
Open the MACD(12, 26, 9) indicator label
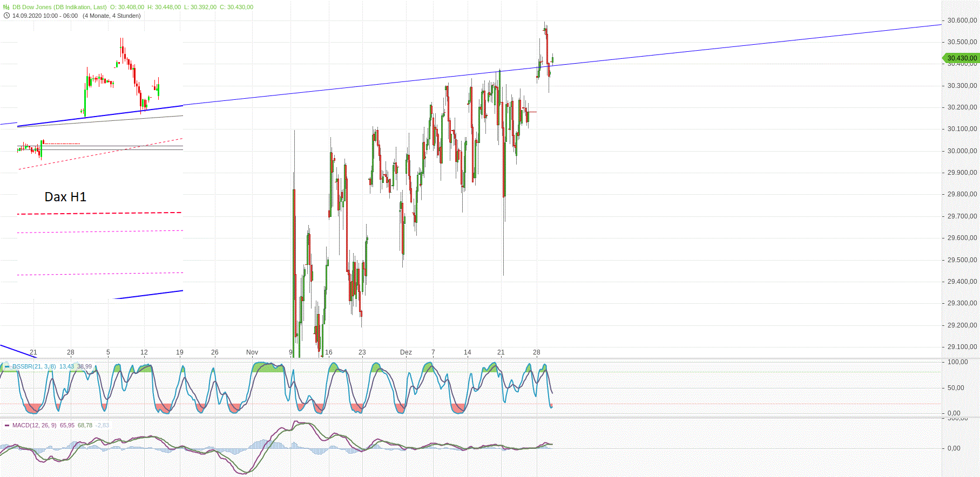(x=35, y=425)
